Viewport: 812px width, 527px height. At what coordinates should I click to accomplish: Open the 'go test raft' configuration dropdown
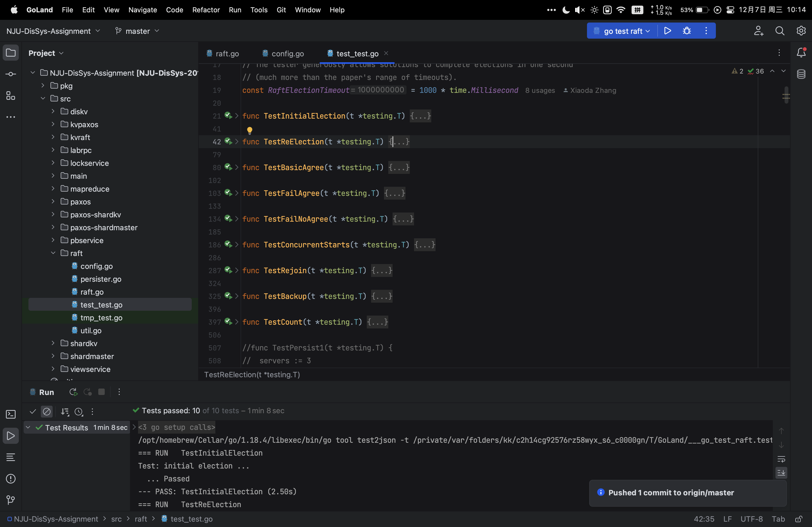pyautogui.click(x=622, y=31)
